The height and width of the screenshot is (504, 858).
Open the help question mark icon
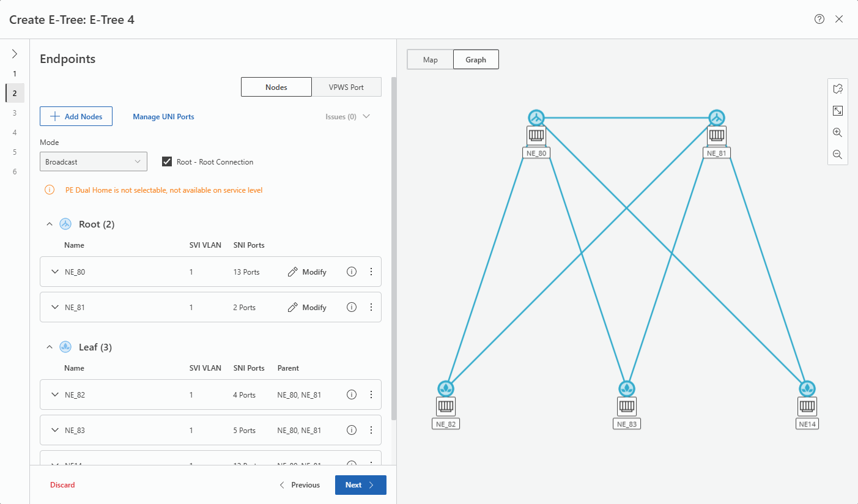[x=819, y=19]
